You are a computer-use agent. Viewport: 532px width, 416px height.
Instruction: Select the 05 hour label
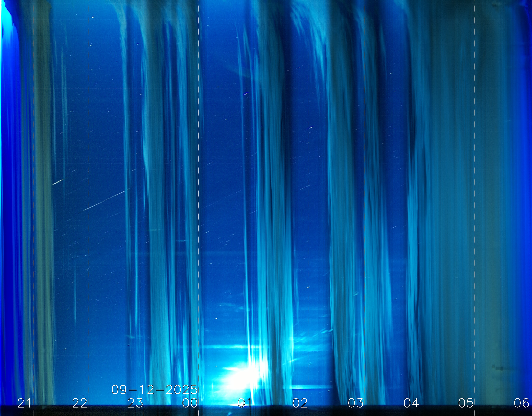coord(466,403)
